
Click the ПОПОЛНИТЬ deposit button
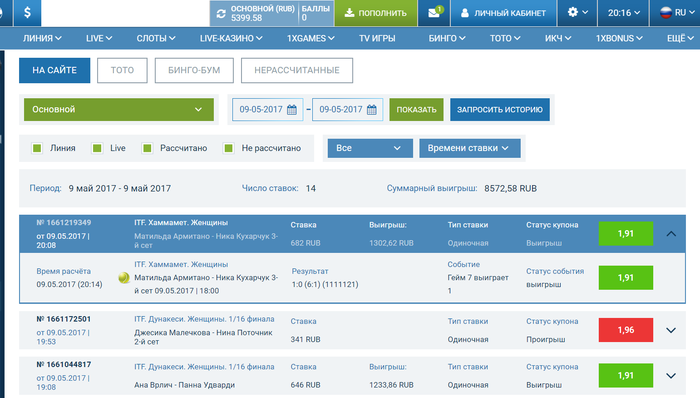[x=375, y=12]
